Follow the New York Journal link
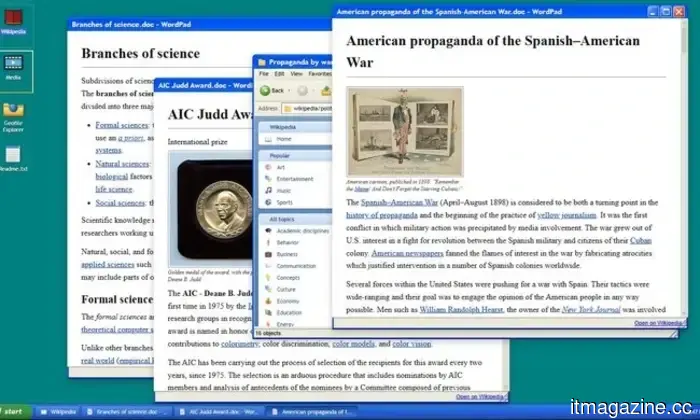The image size is (700, 420). pyautogui.click(x=591, y=309)
